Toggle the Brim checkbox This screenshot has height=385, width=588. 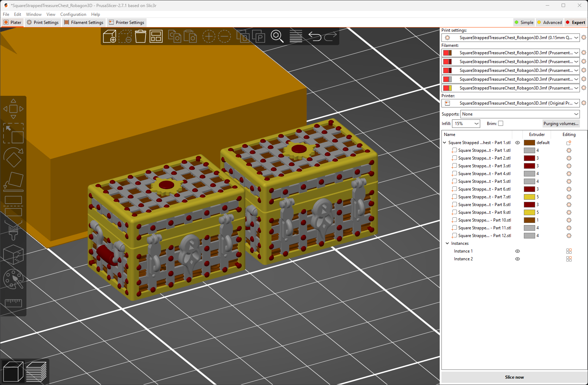click(x=501, y=123)
